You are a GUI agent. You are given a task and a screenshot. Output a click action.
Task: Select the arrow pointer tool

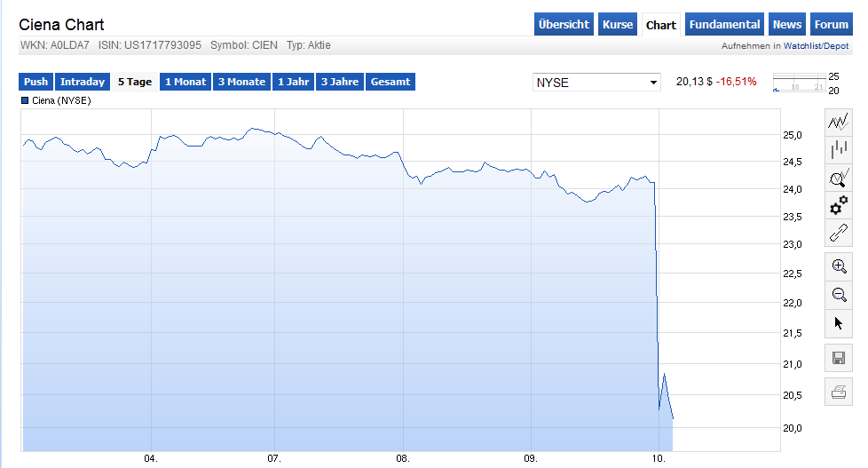click(x=839, y=322)
